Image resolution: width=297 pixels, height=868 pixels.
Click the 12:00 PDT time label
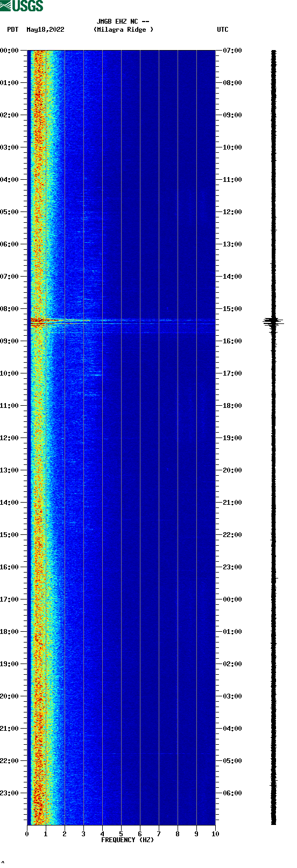point(9,438)
